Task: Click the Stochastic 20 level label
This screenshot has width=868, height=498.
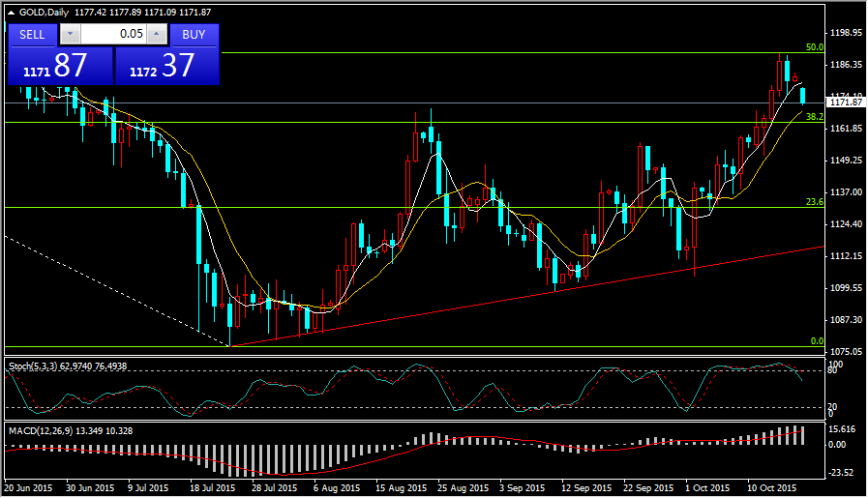Action: pyautogui.click(x=832, y=407)
